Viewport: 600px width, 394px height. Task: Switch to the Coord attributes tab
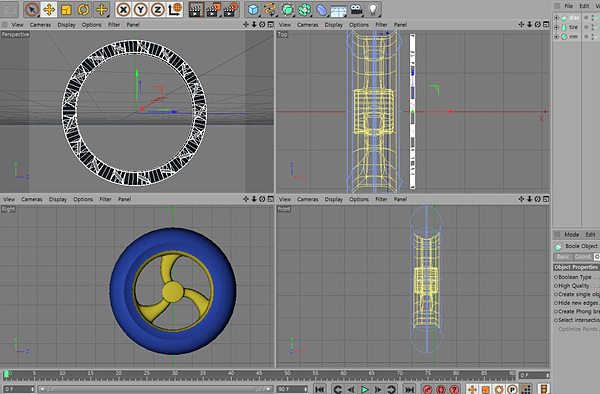tap(582, 257)
